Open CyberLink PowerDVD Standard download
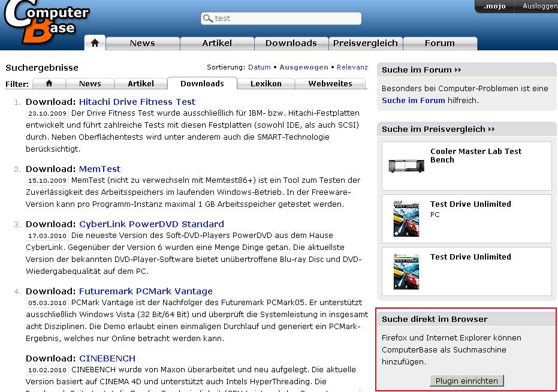The height and width of the screenshot is (392, 558). (x=152, y=224)
